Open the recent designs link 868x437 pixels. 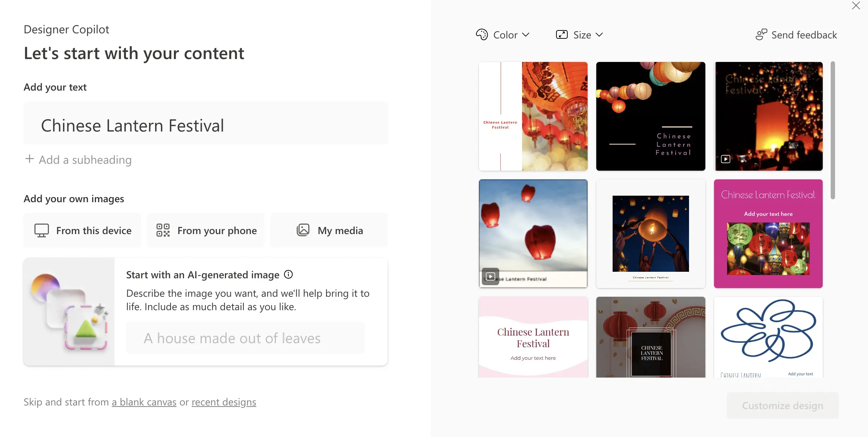tap(224, 402)
